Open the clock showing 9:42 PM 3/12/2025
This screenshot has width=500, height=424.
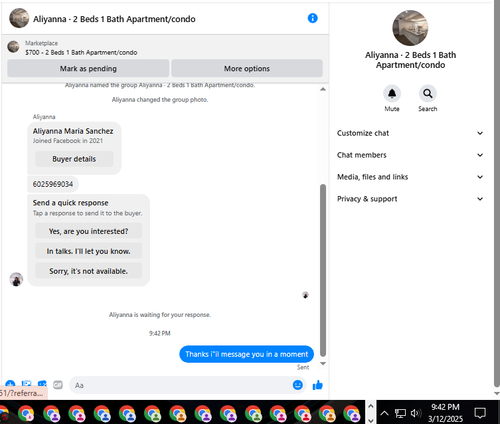[445, 413]
